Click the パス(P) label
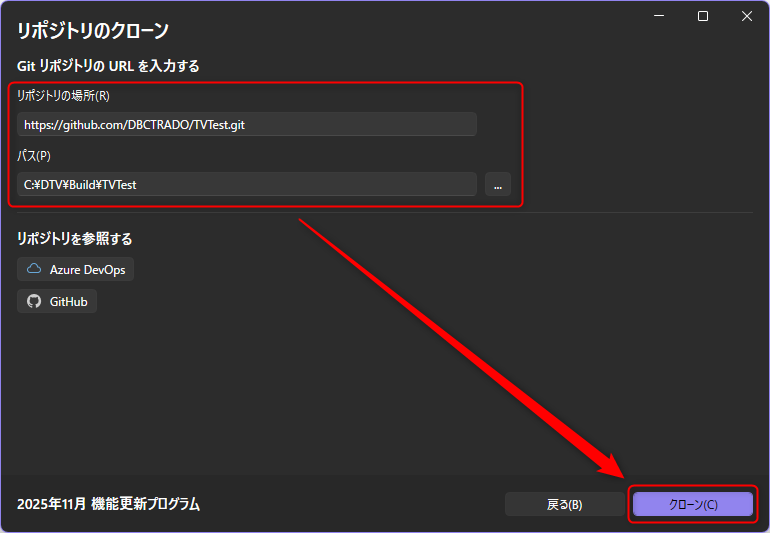Image resolution: width=770 pixels, height=533 pixels. pos(34,156)
